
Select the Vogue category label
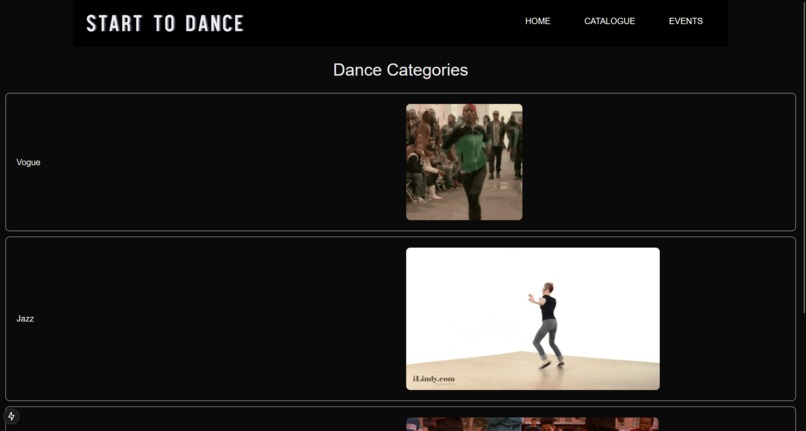point(28,163)
